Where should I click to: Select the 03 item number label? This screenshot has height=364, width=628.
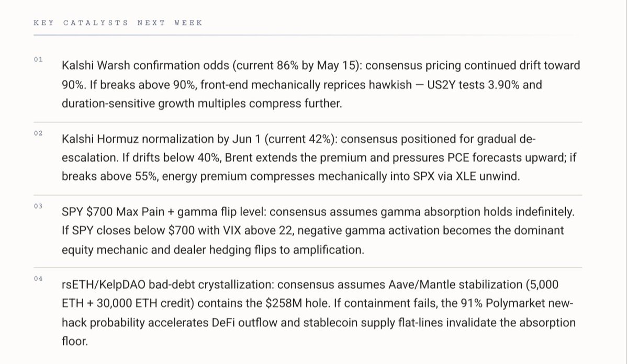pos(38,206)
